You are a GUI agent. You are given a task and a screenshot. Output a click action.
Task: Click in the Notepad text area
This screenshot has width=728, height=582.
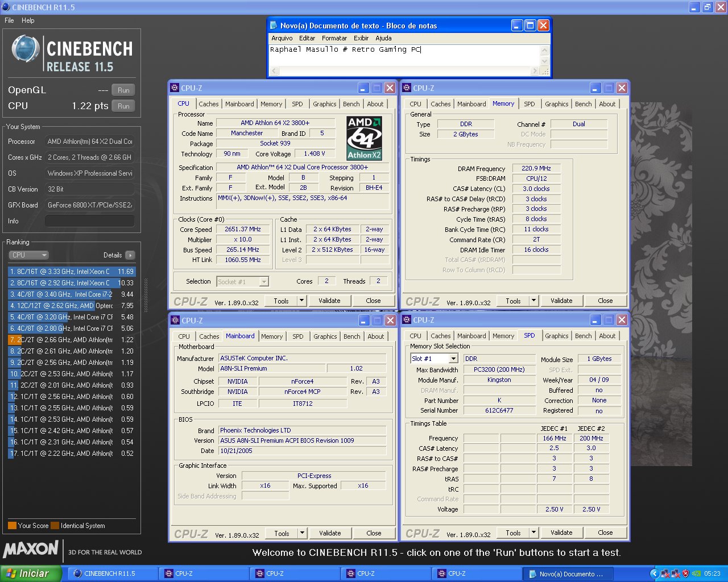[404, 55]
